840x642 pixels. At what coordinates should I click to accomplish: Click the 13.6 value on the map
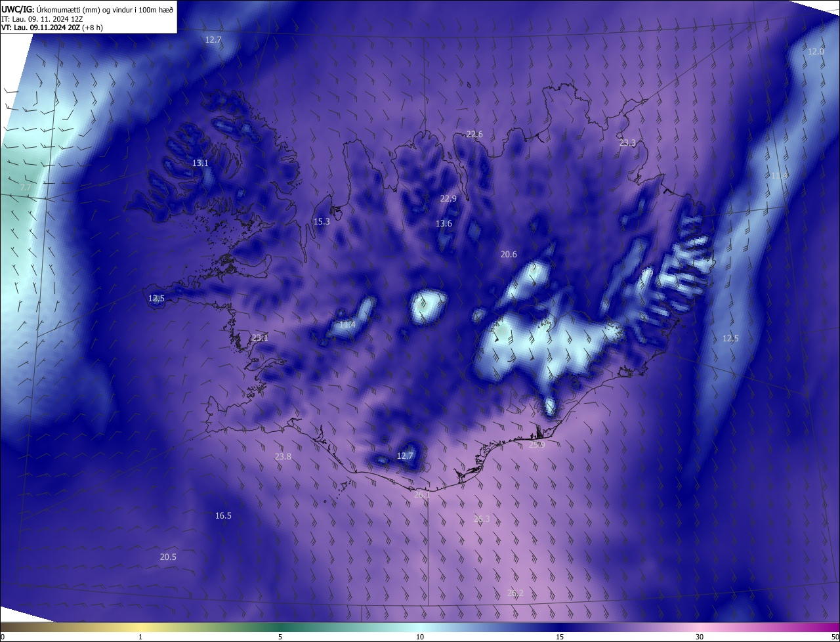(444, 223)
